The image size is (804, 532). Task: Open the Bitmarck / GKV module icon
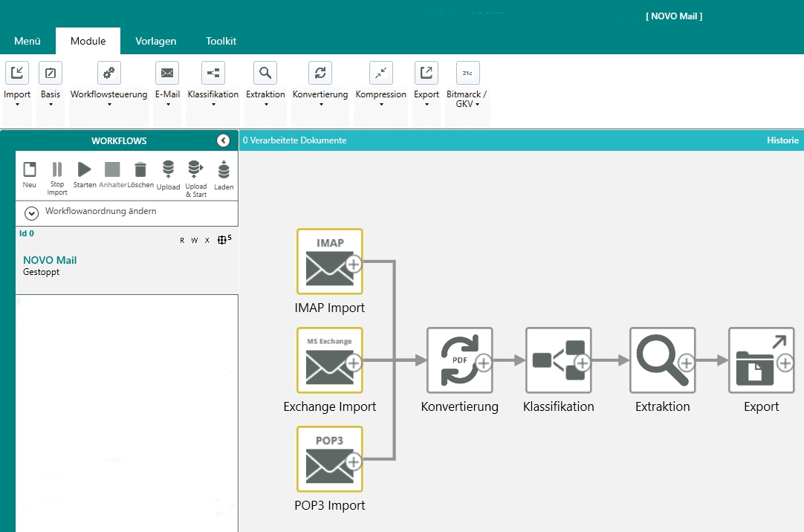coord(467,73)
